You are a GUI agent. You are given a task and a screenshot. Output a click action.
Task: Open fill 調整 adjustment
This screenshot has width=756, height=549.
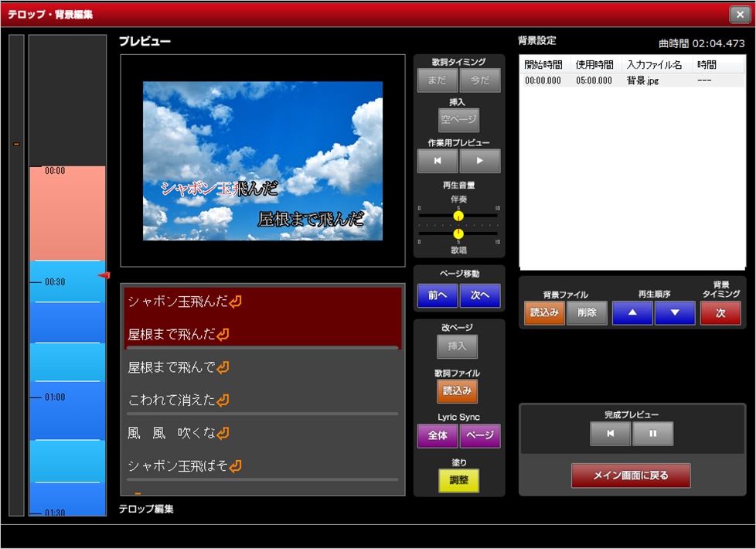458,480
